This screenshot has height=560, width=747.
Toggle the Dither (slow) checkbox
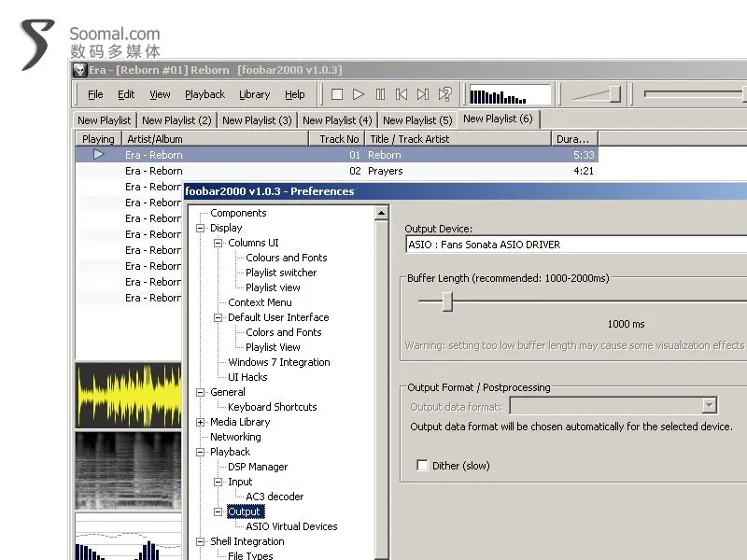coord(422,465)
